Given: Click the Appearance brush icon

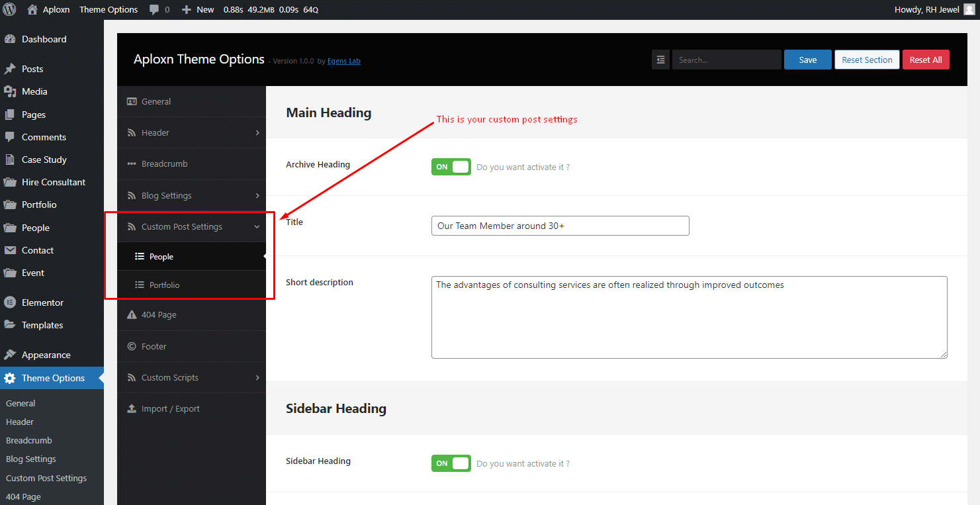Looking at the screenshot, I should point(10,355).
